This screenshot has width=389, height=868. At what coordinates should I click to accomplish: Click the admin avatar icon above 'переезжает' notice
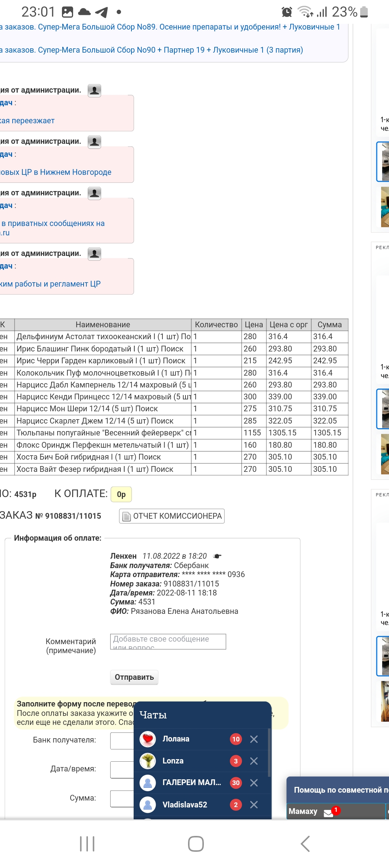pyautogui.click(x=94, y=90)
